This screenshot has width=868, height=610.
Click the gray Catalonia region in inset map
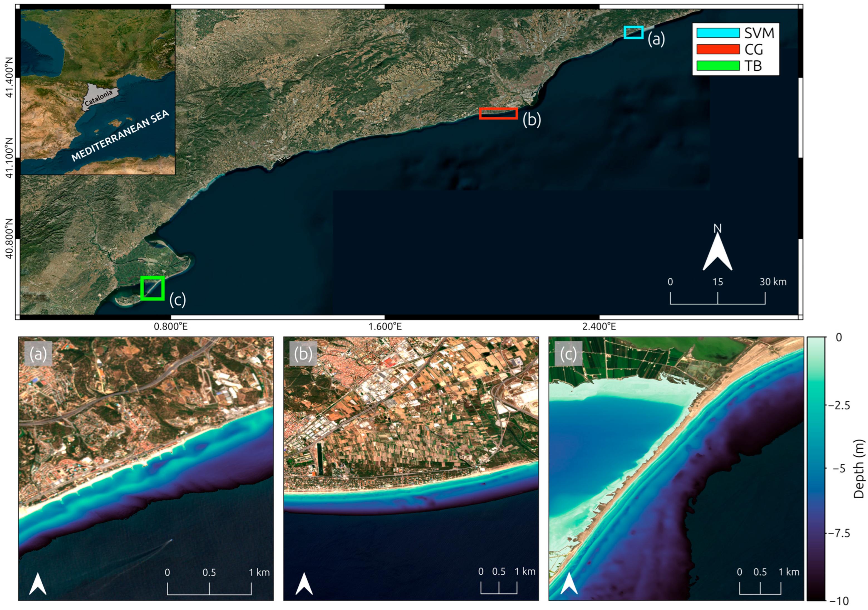99,97
